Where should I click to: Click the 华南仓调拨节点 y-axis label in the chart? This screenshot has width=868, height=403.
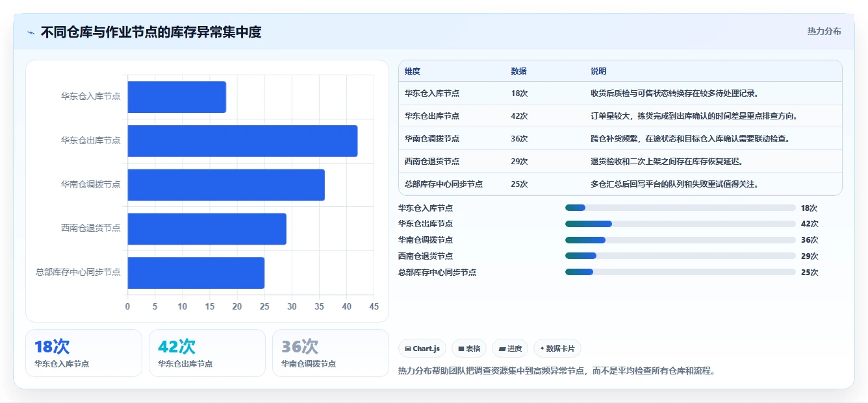click(91, 185)
